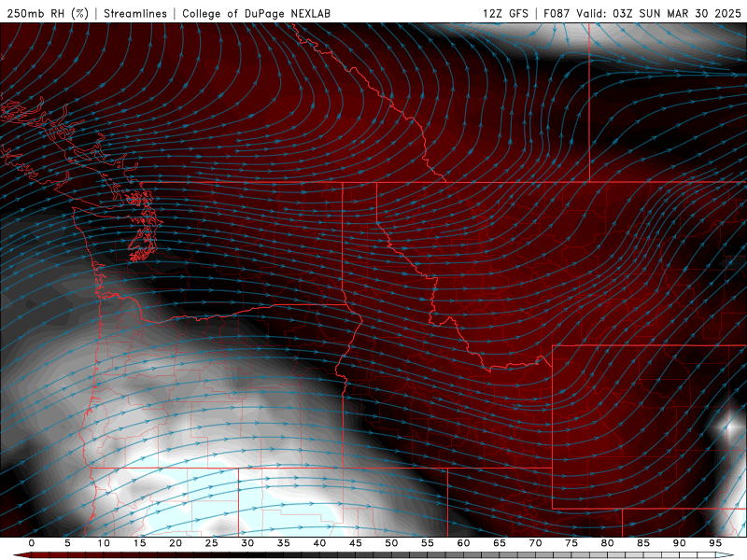Image resolution: width=747 pixels, height=560 pixels.
Task: Click the pale white right end of colorbar
Action: (725, 555)
